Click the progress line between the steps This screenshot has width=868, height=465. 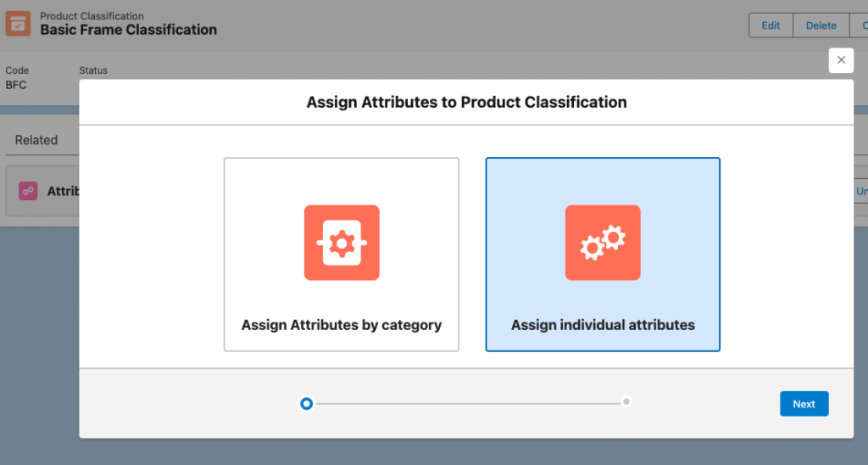tap(466, 404)
